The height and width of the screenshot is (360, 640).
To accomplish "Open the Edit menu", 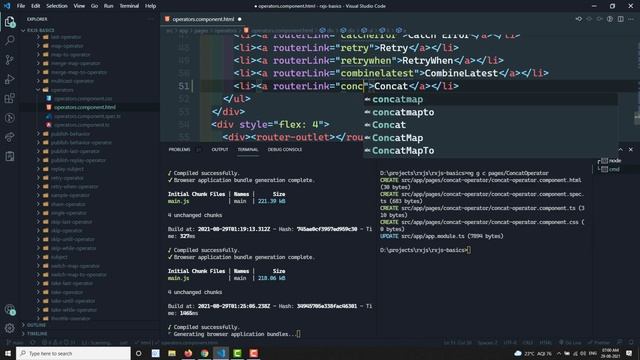I will pyautogui.click(x=36, y=6).
